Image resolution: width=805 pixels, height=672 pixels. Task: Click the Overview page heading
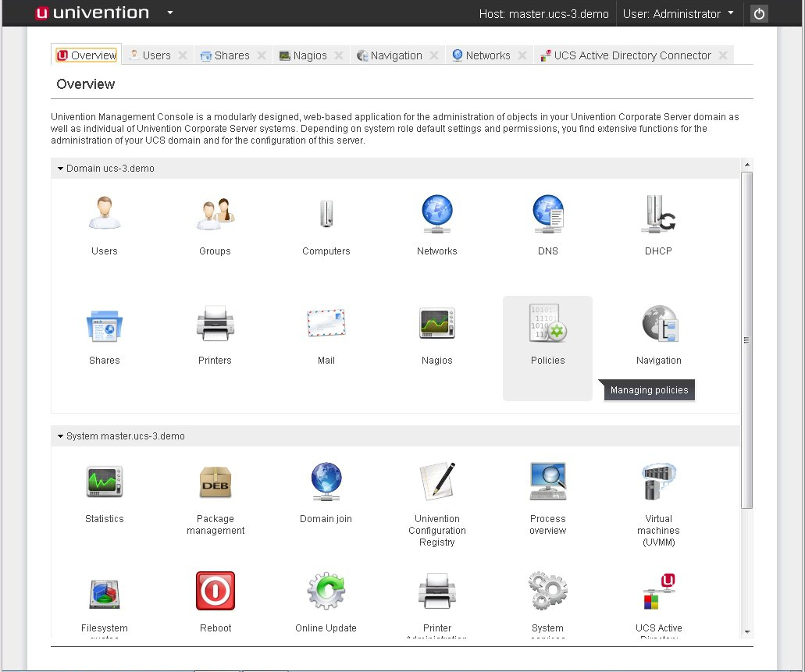tap(86, 84)
